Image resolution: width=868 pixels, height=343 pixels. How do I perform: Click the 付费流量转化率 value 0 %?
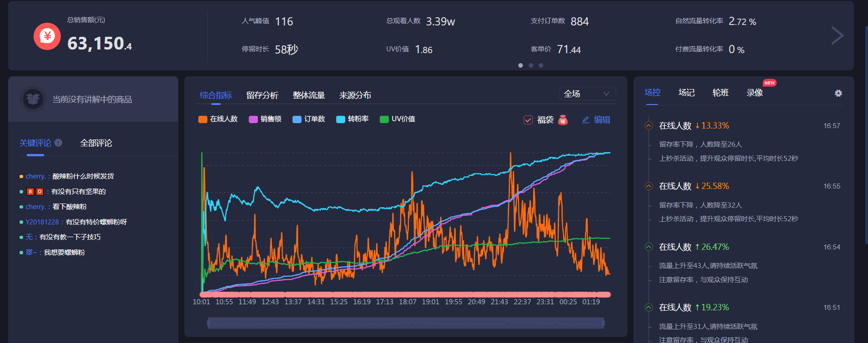tap(736, 50)
